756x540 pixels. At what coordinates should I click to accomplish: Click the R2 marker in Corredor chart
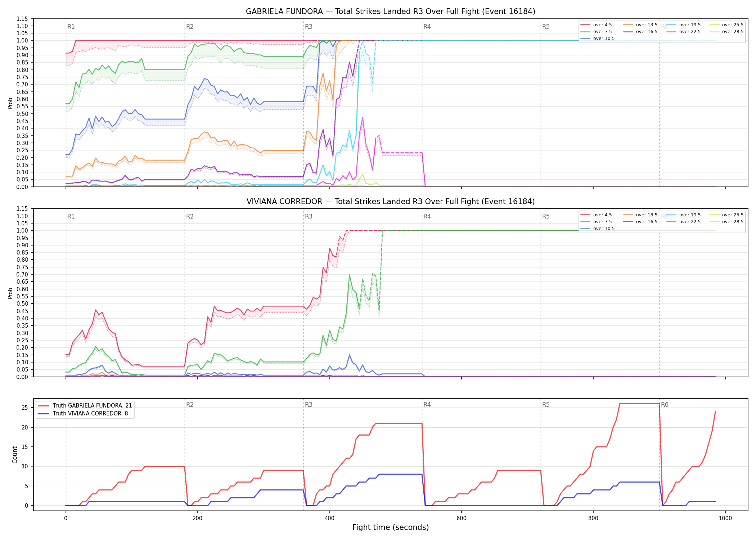pos(190,216)
